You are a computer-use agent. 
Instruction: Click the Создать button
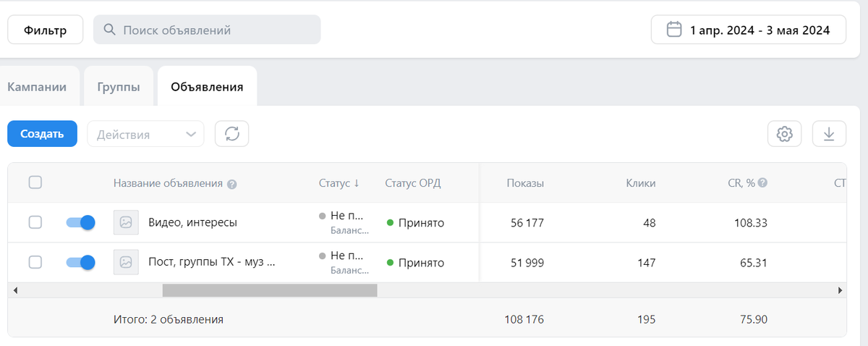(x=42, y=134)
